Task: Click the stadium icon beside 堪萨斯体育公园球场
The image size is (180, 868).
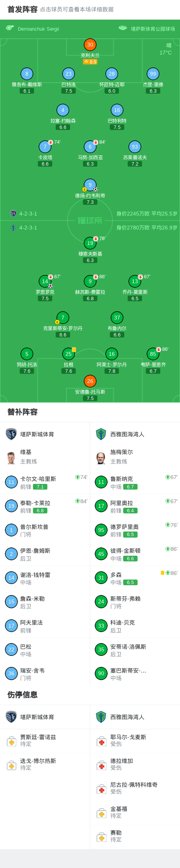Action: pyautogui.click(x=123, y=28)
